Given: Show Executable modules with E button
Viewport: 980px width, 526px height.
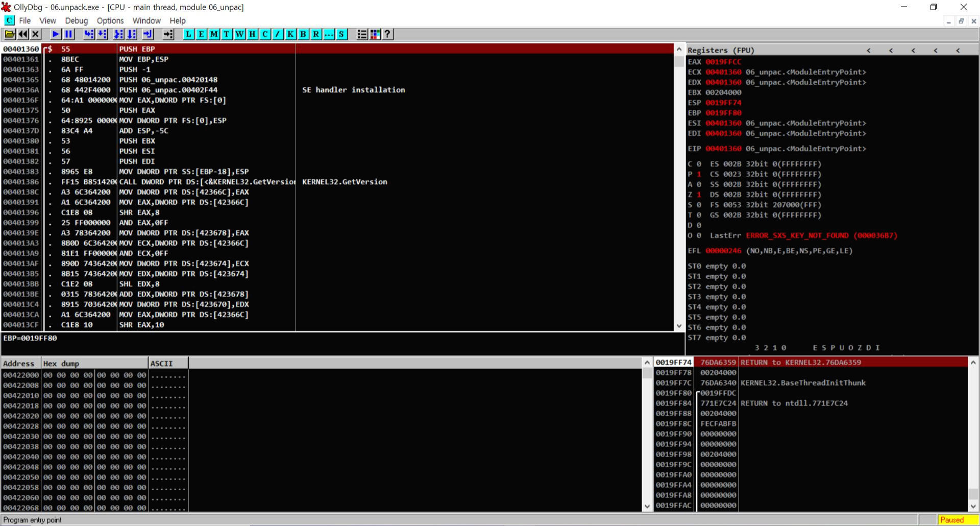Looking at the screenshot, I should tap(201, 34).
